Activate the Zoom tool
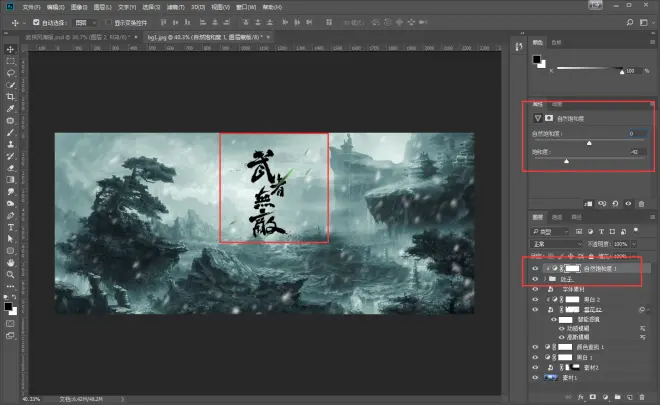 [x=11, y=274]
